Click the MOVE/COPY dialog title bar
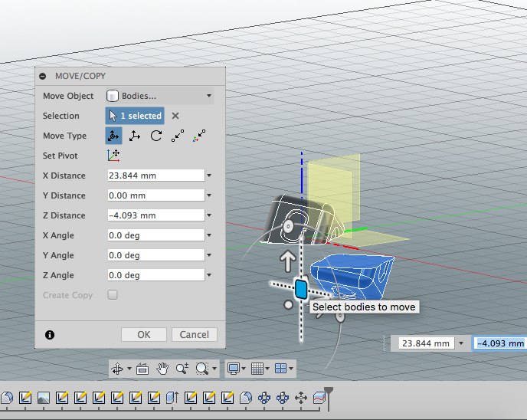The height and width of the screenshot is (420, 527). (130, 76)
